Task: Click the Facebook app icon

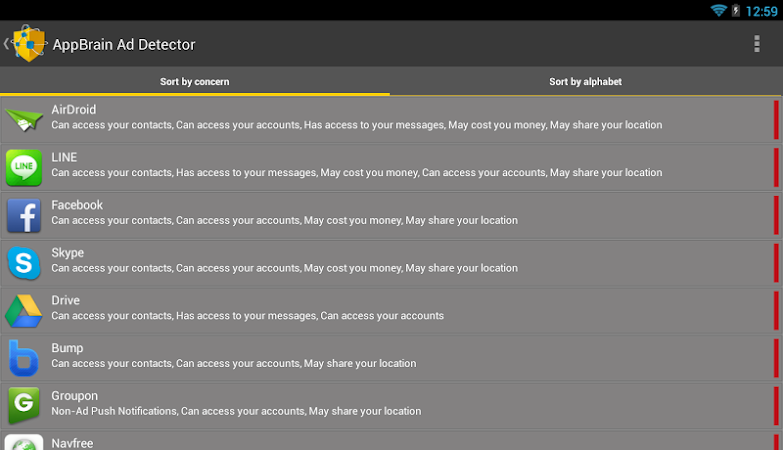Action: point(24,215)
